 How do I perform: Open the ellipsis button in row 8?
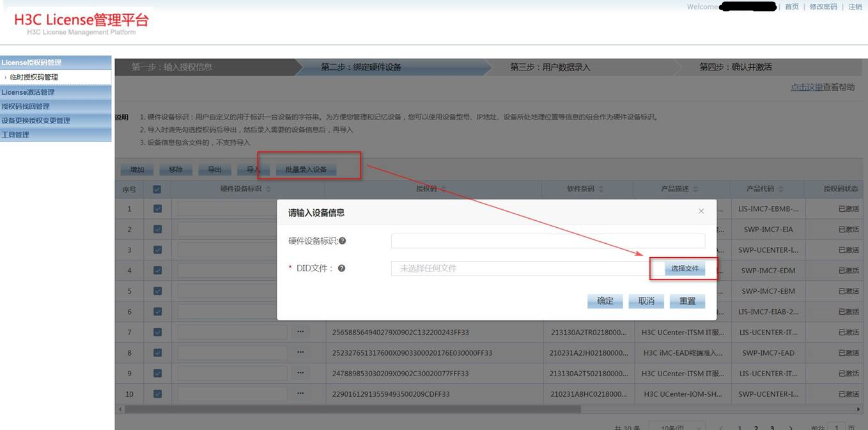(300, 353)
